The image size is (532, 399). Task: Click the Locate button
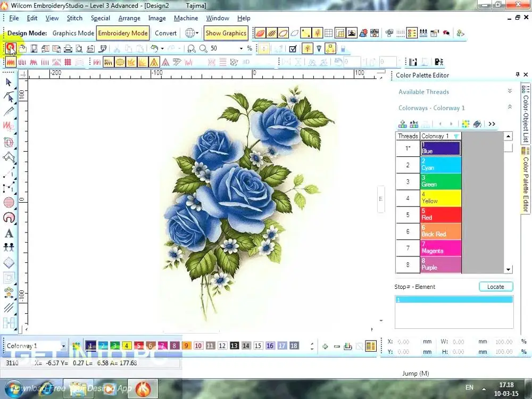click(x=495, y=287)
